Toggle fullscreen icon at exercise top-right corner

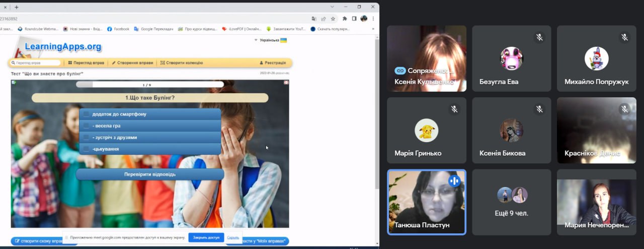pos(286,83)
